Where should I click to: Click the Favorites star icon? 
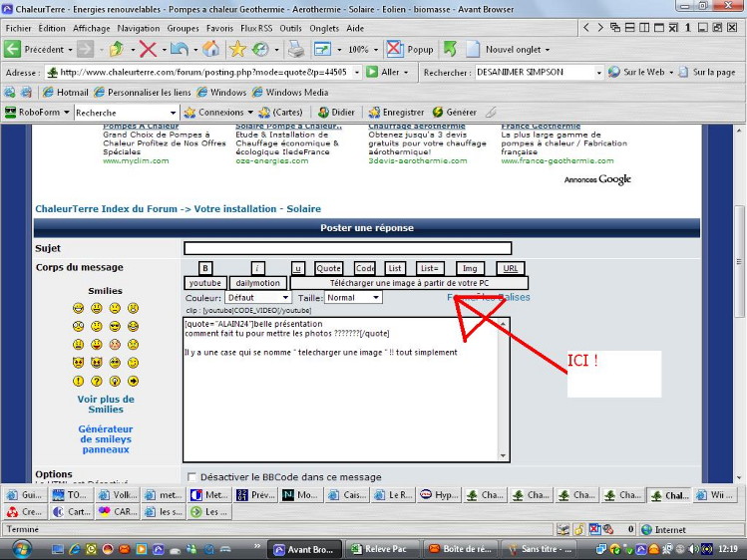coord(237,48)
